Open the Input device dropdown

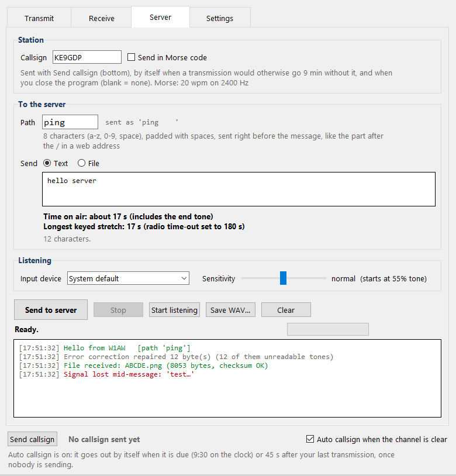(x=128, y=278)
